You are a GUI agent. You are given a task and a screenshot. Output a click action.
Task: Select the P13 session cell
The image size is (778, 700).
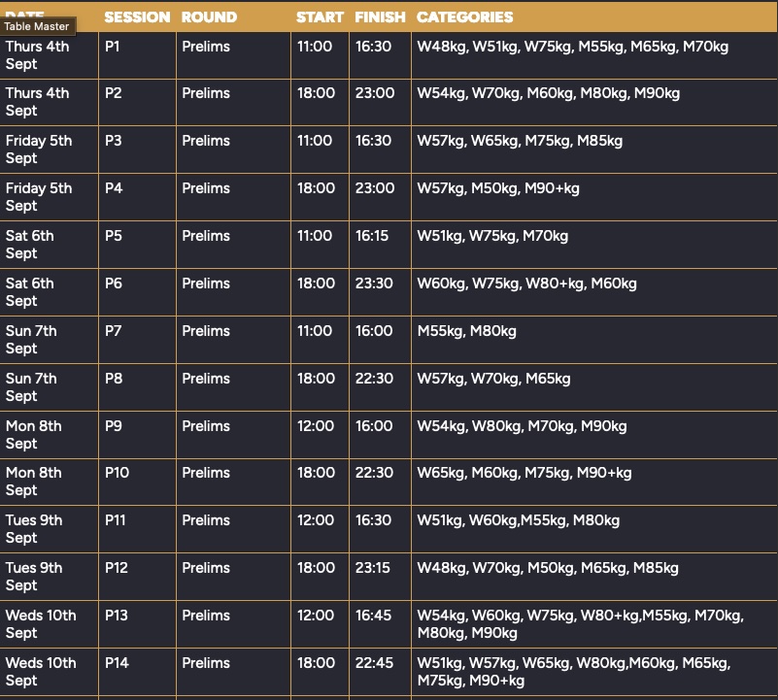click(x=117, y=616)
